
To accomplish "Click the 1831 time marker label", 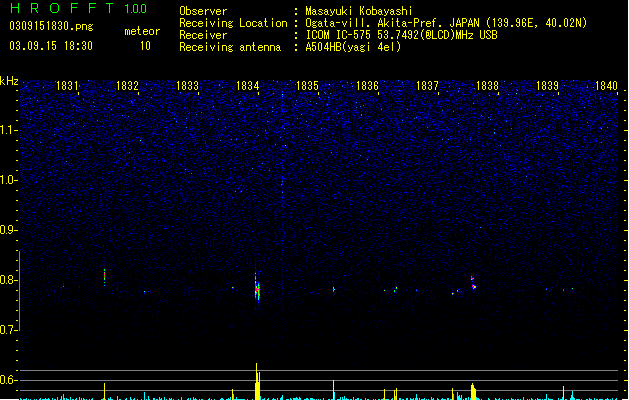I will [67, 86].
